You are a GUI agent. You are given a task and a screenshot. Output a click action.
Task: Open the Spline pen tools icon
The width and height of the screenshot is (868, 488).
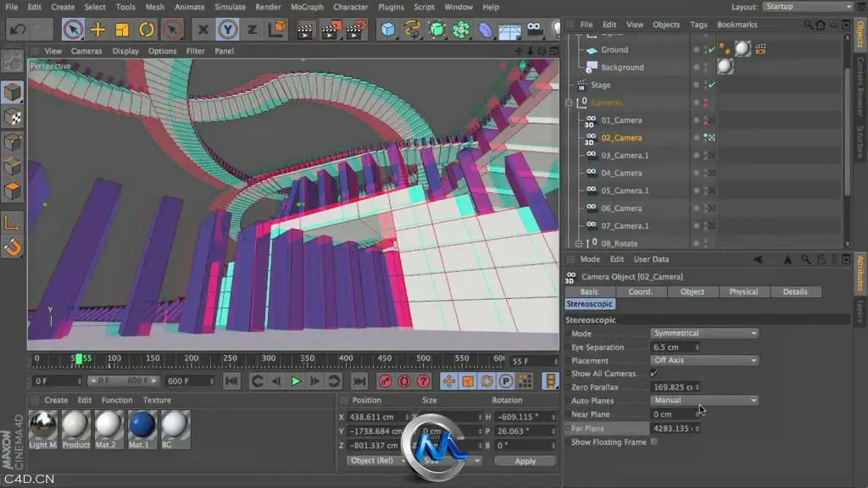413,30
